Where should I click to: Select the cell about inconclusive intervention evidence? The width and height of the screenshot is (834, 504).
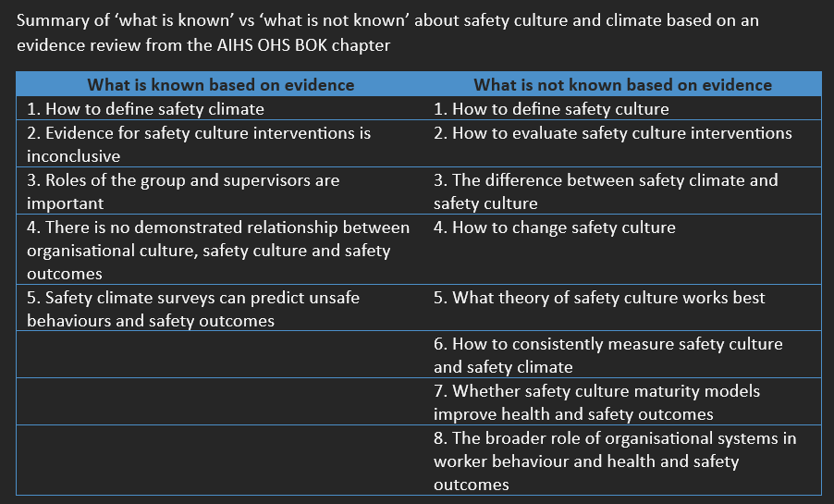pos(199,144)
